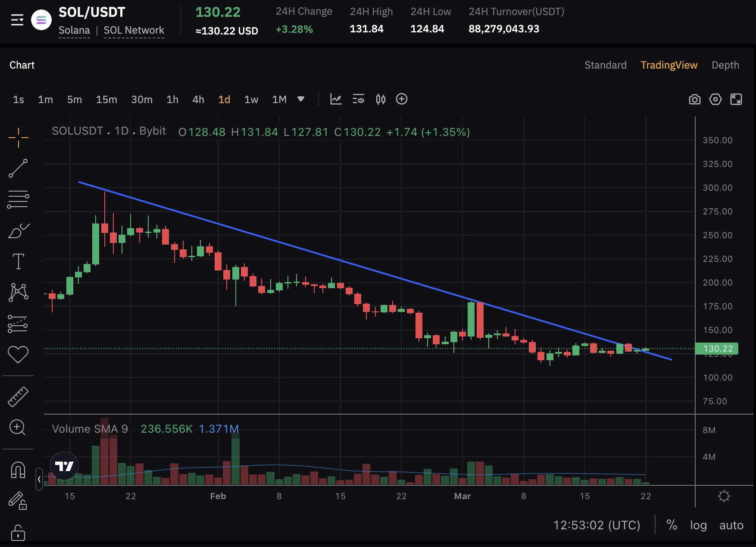756x547 pixels.
Task: Open the hamburger menu next to SOL/USDT
Action: coord(17,20)
